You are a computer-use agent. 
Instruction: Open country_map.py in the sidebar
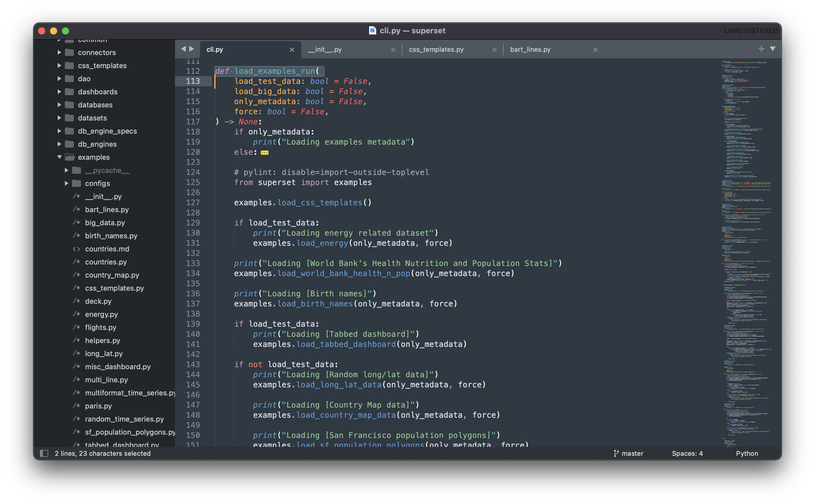pyautogui.click(x=112, y=275)
